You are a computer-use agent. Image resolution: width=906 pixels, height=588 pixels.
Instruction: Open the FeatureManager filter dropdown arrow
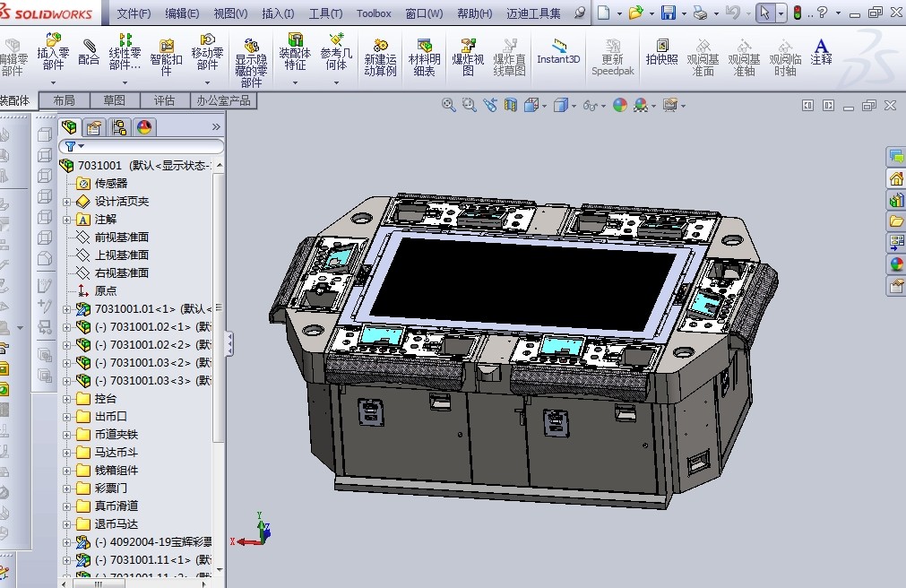[x=81, y=144]
